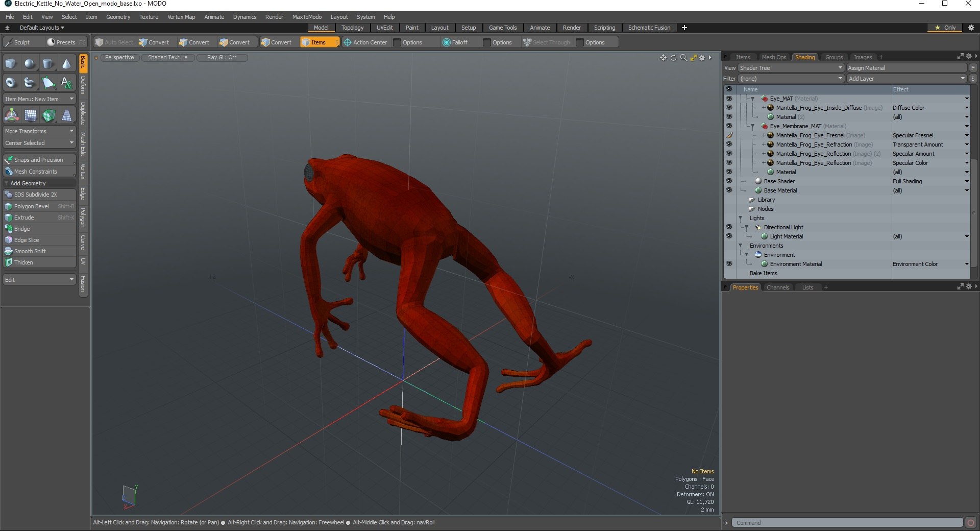The width and height of the screenshot is (980, 531).
Task: Click the viewport rotate icon
Action: [x=673, y=58]
